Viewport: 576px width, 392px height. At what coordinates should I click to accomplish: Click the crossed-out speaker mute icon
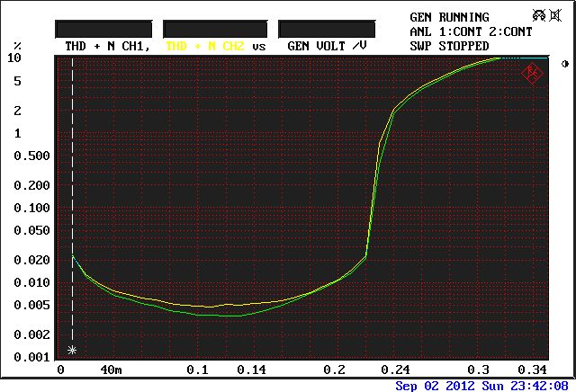coord(555,15)
